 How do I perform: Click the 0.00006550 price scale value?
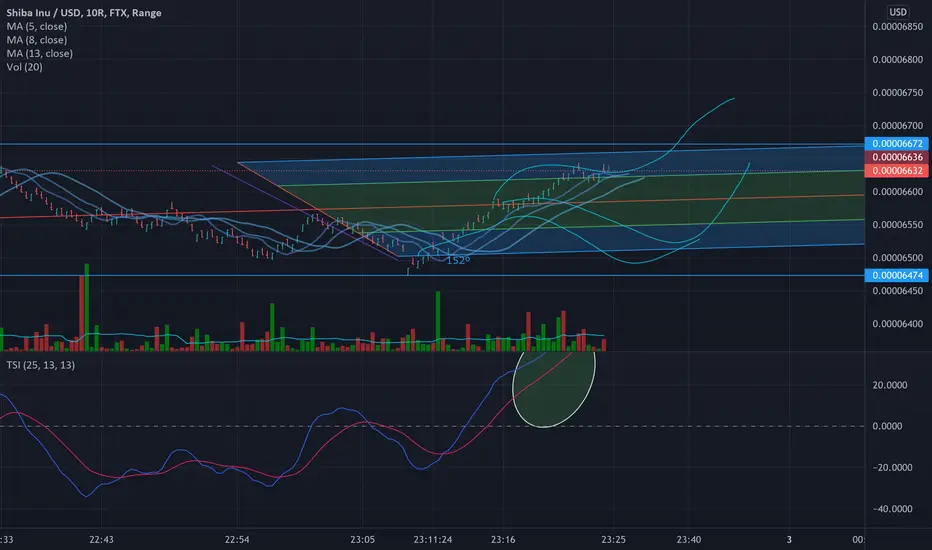pos(898,225)
